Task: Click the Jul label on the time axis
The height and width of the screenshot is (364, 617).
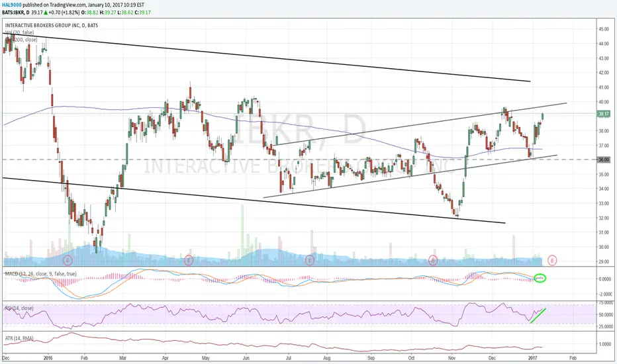Action: pos(289,358)
